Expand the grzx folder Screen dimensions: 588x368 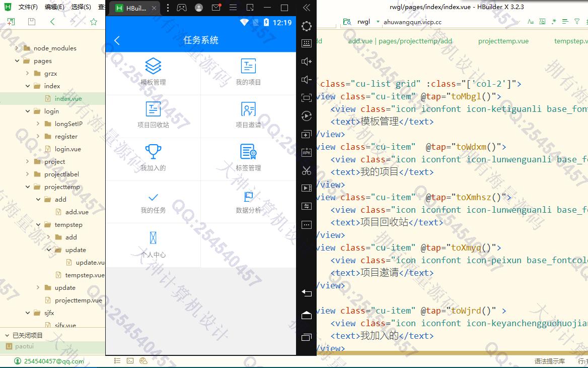point(27,73)
